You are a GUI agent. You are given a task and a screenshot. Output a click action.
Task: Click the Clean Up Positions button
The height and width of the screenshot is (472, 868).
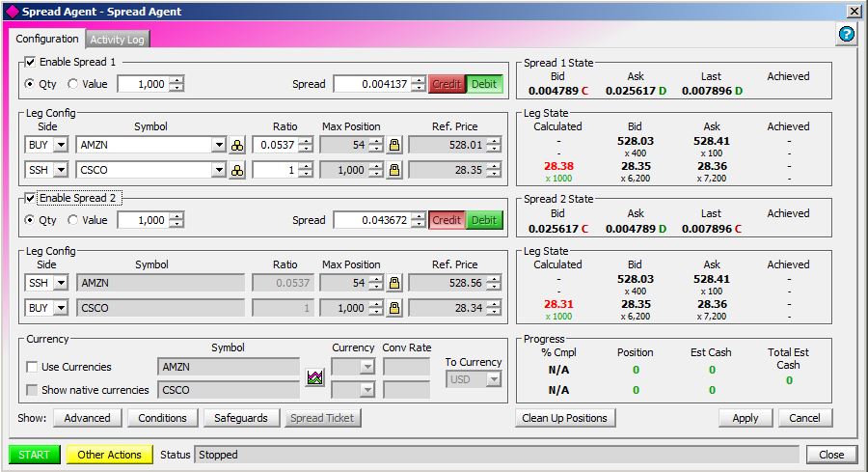(564, 418)
